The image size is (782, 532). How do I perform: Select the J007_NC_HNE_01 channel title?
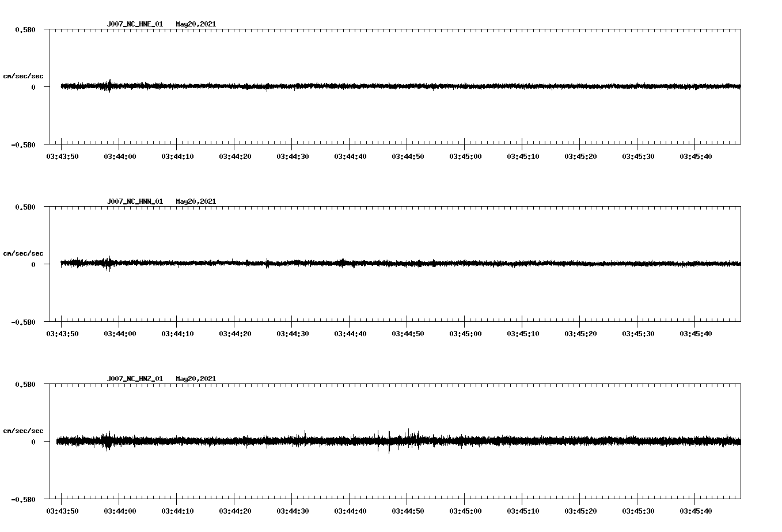click(x=135, y=24)
